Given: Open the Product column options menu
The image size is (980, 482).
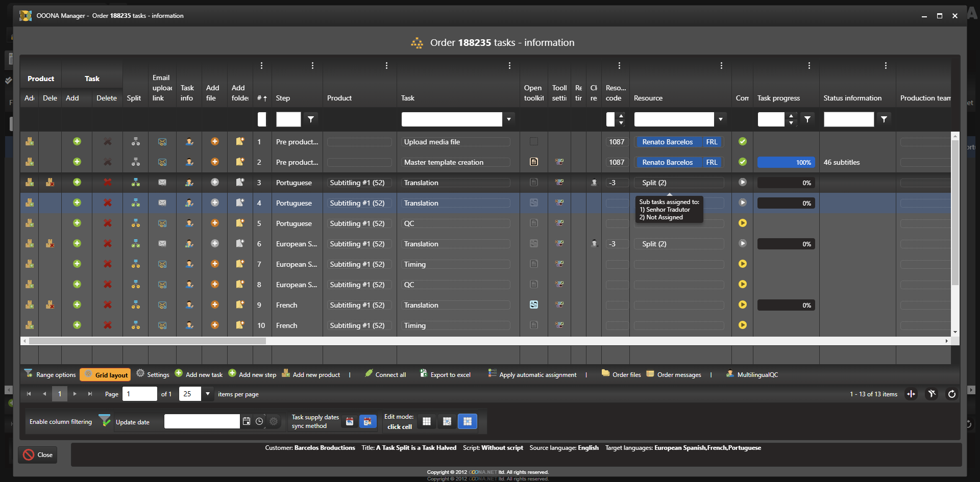Looking at the screenshot, I should click(x=386, y=66).
